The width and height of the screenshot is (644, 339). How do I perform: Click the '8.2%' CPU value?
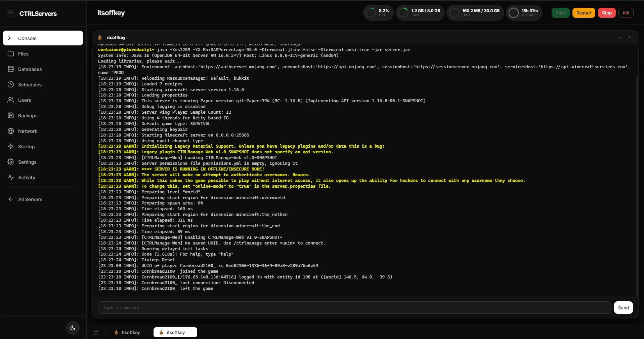[384, 11]
